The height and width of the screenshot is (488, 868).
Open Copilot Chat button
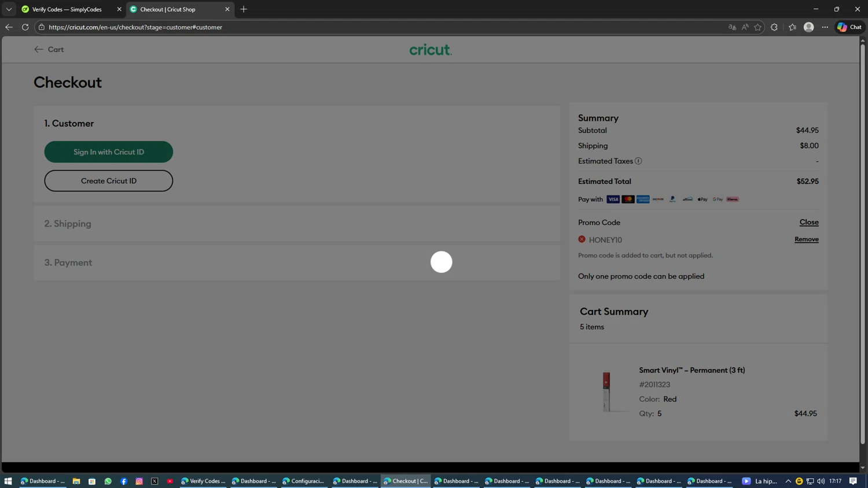[x=849, y=27]
